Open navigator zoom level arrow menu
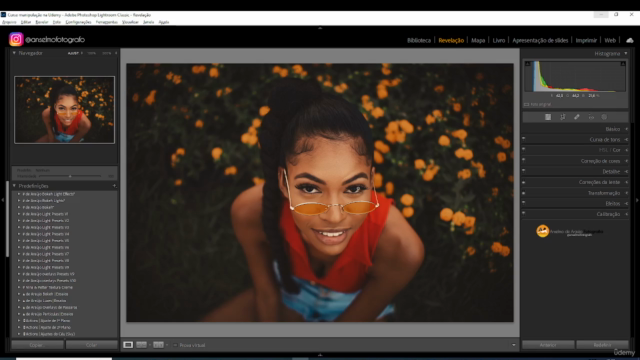Screen dimensions: 640x360 point(116,53)
